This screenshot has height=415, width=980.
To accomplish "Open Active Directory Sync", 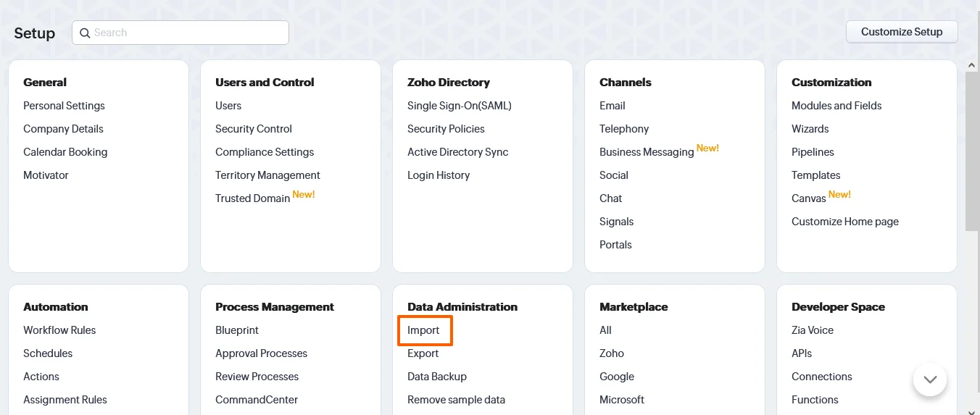I will click(x=458, y=152).
